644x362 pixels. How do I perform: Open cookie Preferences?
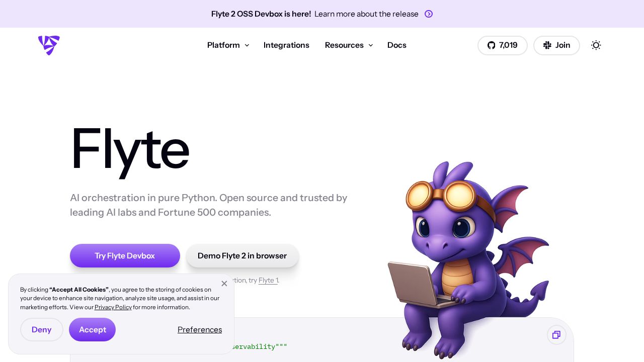[200, 330]
